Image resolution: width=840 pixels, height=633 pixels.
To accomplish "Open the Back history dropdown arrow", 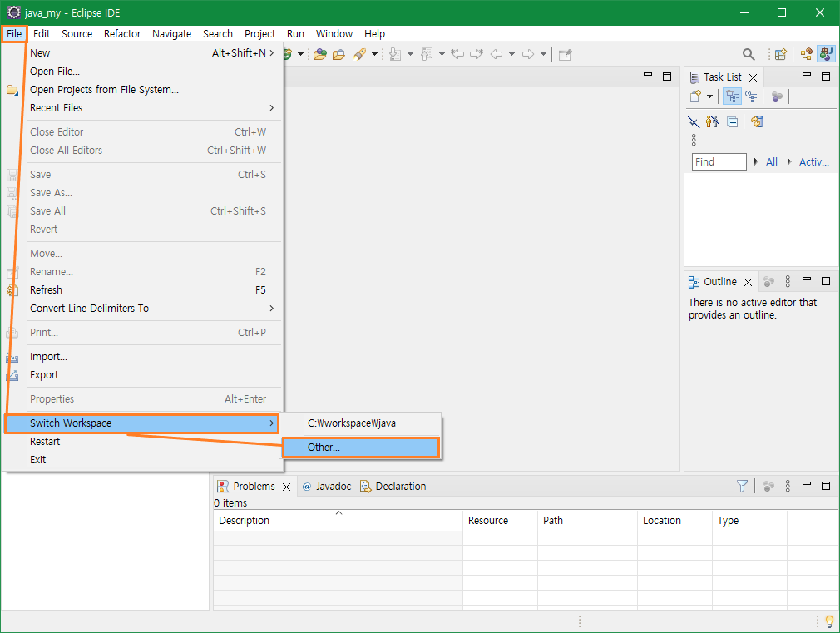I will (x=511, y=54).
